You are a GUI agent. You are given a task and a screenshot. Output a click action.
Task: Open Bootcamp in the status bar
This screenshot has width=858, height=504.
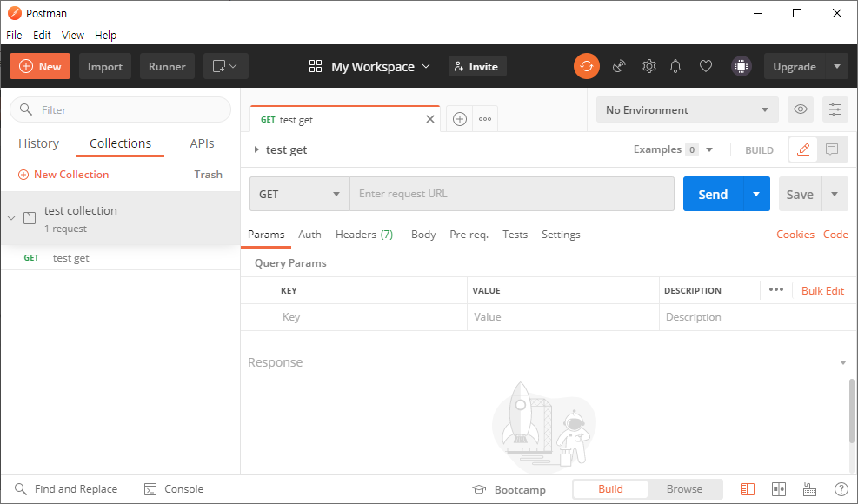tap(509, 490)
